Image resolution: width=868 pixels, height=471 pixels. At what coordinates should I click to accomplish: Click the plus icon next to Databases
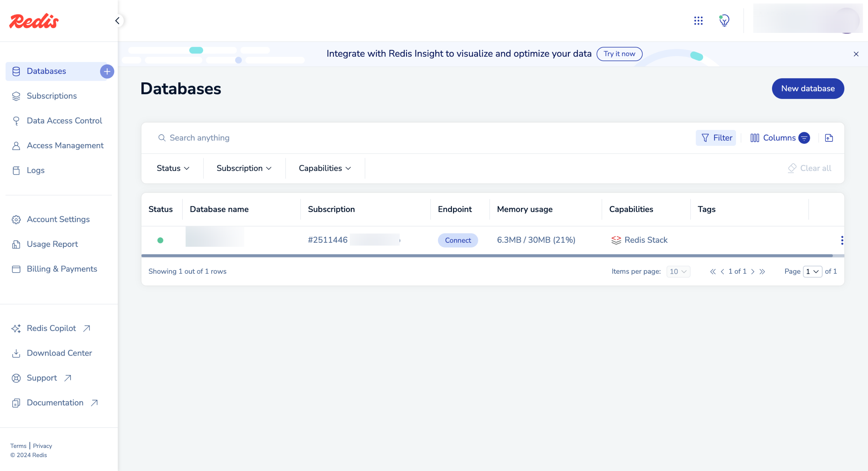click(107, 72)
